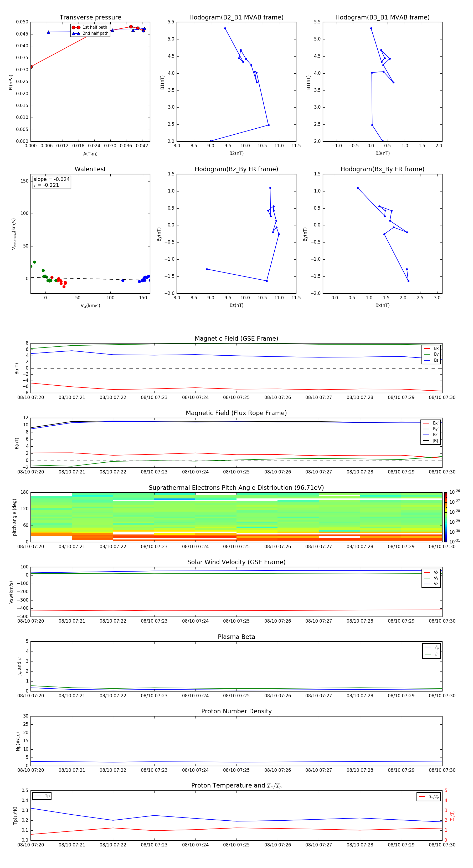Click the 'B2(nT)' x-axis label
Screen dimensions: 473x868
pos(236,153)
